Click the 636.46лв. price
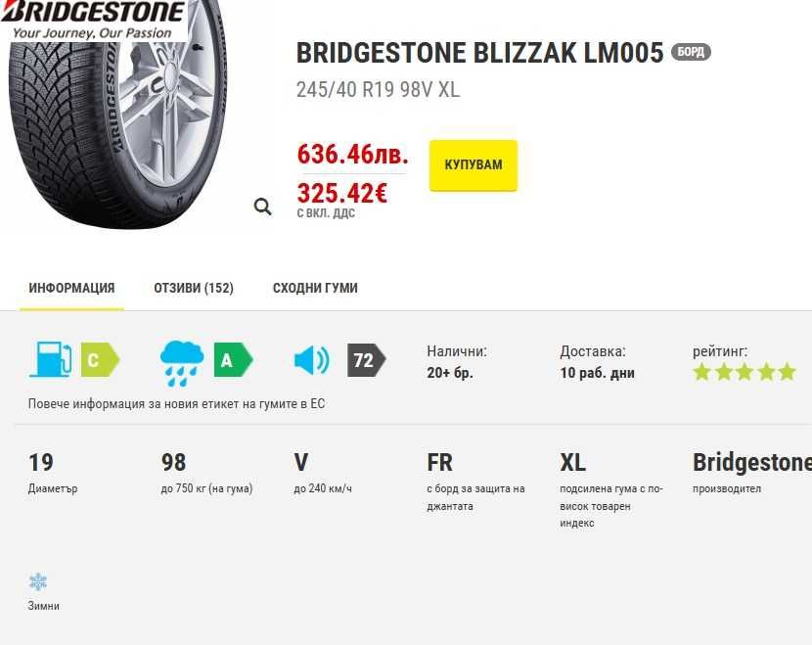The height and width of the screenshot is (645, 812). coord(352,155)
